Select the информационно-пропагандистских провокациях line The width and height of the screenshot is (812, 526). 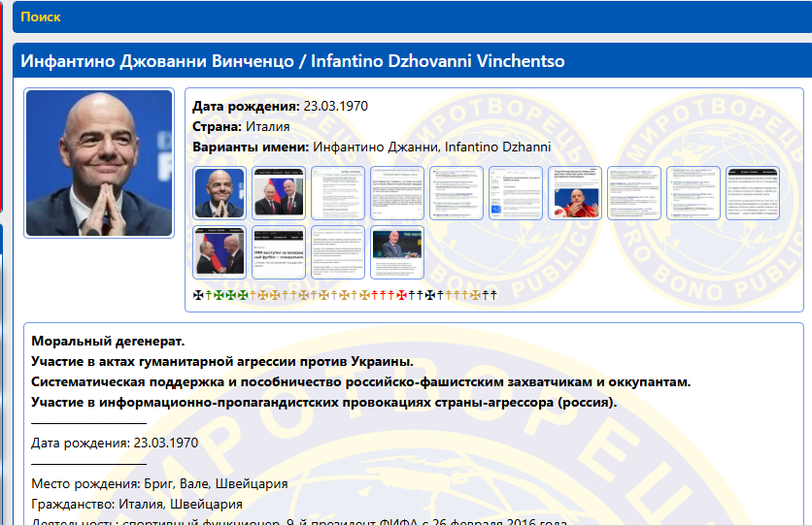click(x=324, y=403)
